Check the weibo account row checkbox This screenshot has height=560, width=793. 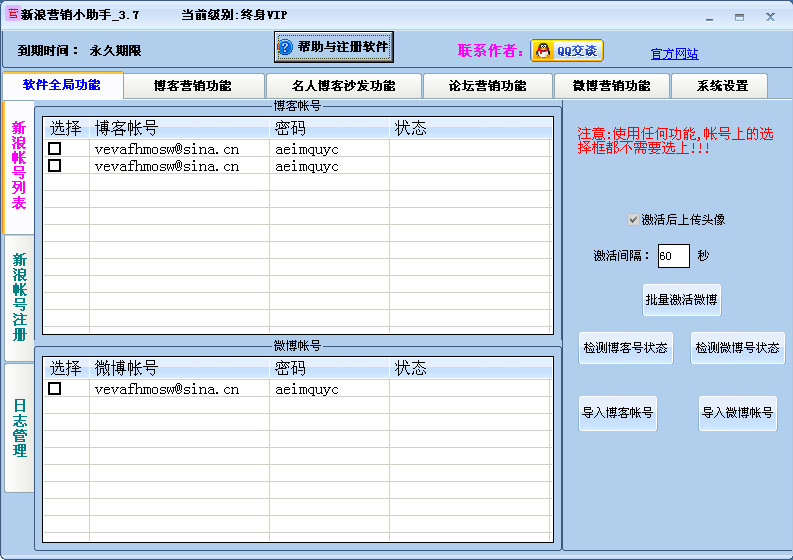[x=55, y=389]
